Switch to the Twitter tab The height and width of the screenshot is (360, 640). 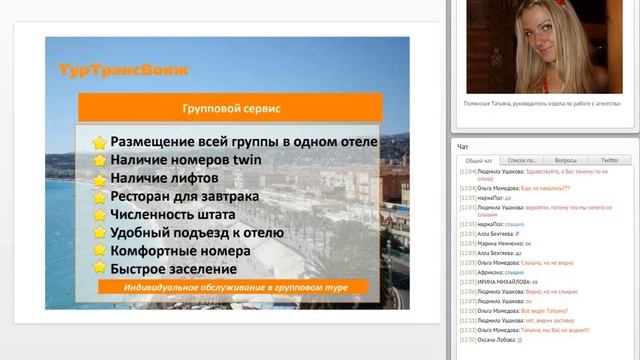609,160
